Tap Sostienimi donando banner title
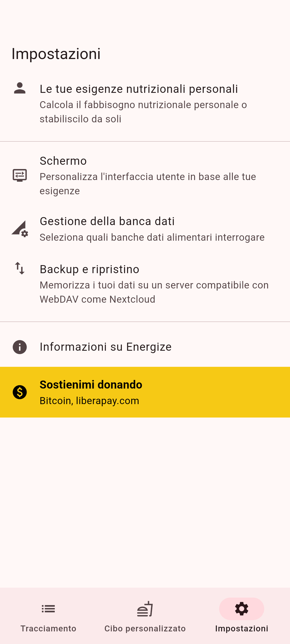Image resolution: width=290 pixels, height=644 pixels. [91, 385]
